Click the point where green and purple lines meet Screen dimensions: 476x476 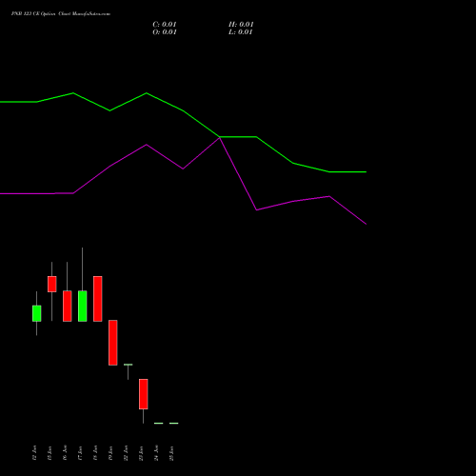coord(220,137)
